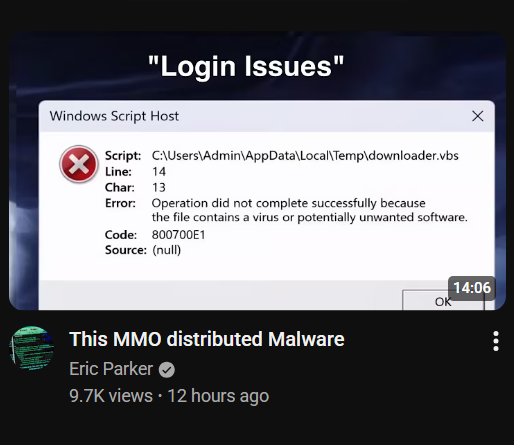This screenshot has width=514, height=445.
Task: Click the virus error message text
Action: point(309,210)
